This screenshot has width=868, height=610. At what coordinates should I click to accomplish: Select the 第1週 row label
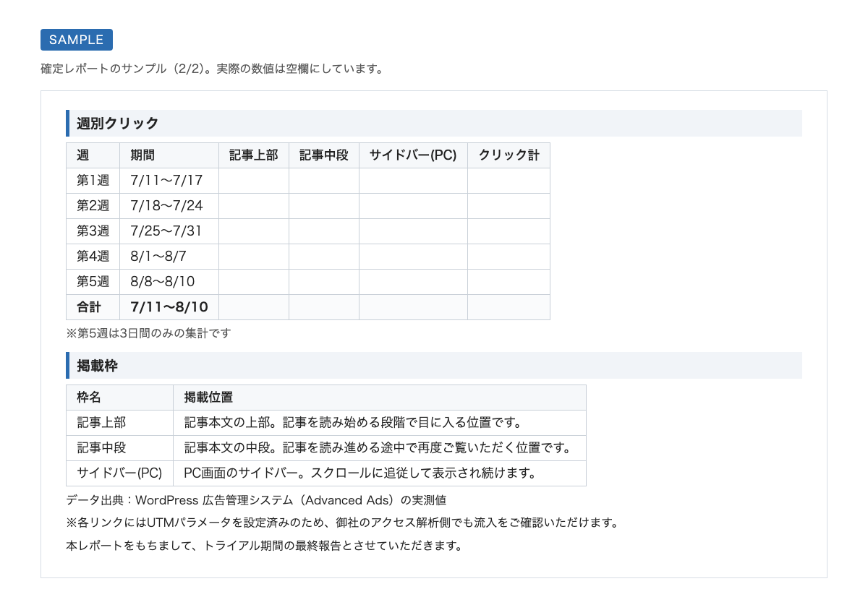(x=93, y=181)
